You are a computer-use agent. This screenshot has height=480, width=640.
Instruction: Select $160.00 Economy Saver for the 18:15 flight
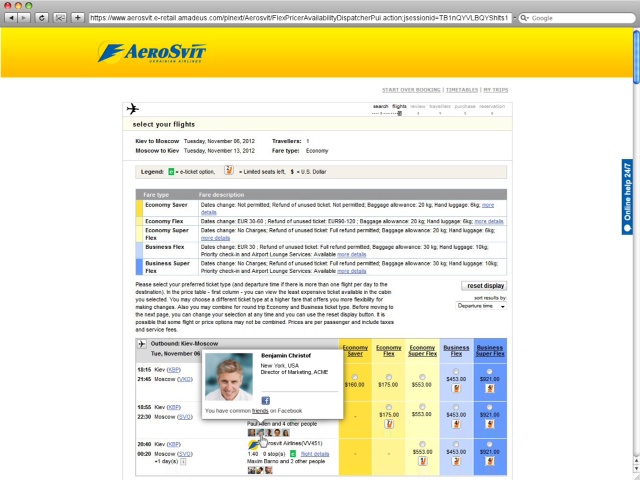click(x=355, y=377)
